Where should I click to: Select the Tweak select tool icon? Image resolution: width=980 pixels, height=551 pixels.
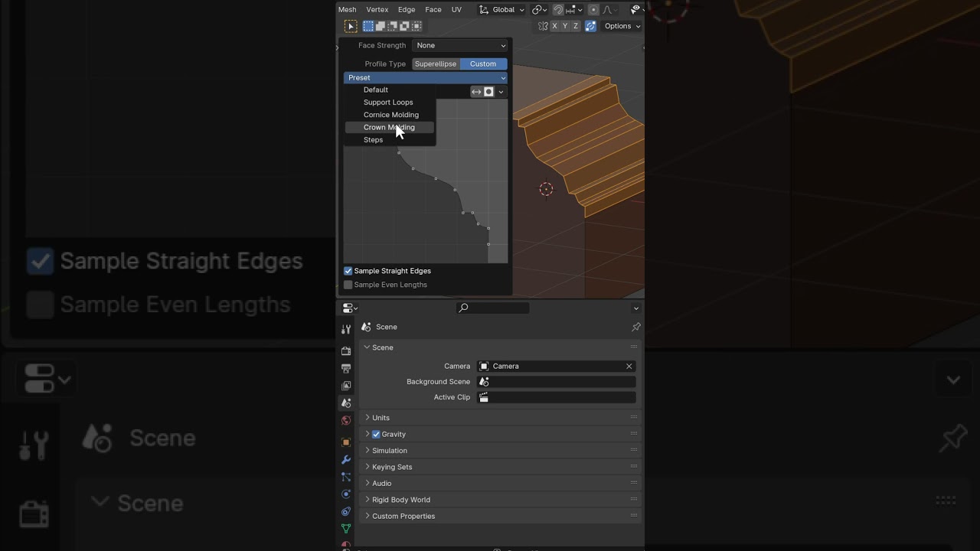(x=351, y=26)
